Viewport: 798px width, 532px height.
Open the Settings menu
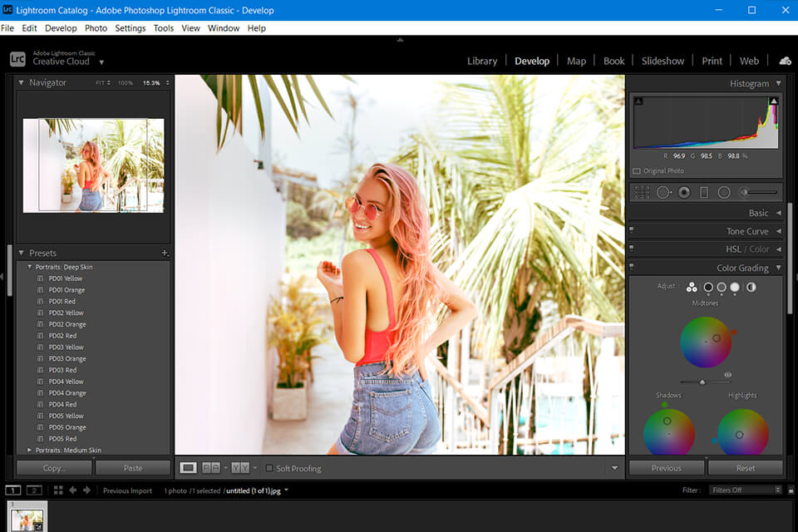pos(131,28)
